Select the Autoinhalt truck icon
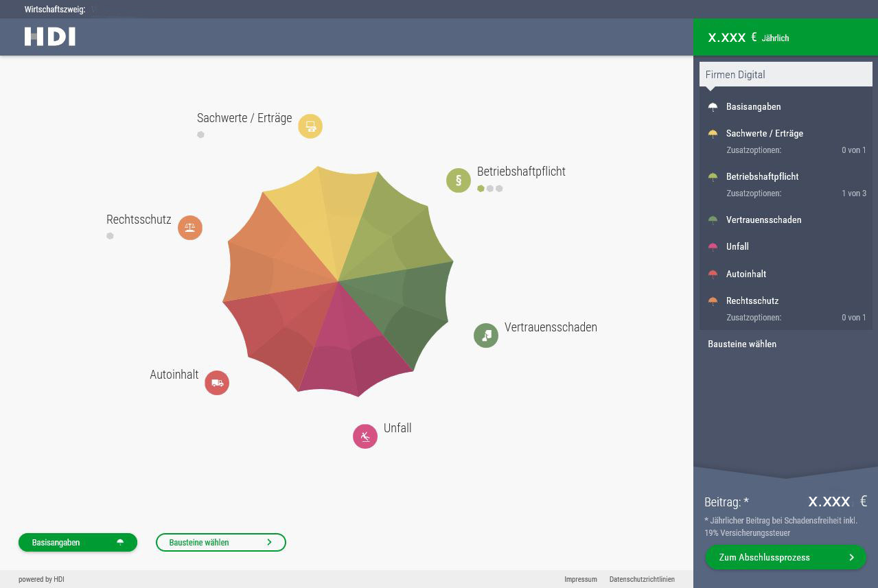This screenshot has width=878, height=588. (x=217, y=383)
